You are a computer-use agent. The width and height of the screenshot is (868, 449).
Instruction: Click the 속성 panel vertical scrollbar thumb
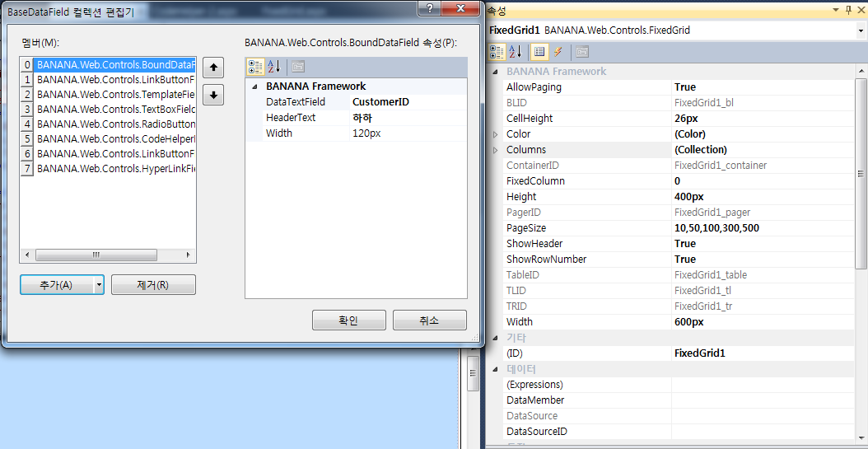(861, 173)
